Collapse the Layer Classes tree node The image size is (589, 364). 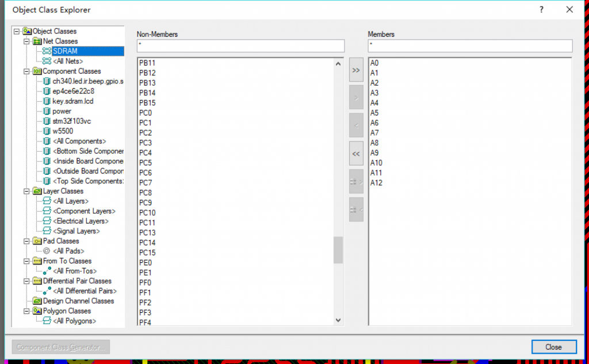tap(26, 191)
